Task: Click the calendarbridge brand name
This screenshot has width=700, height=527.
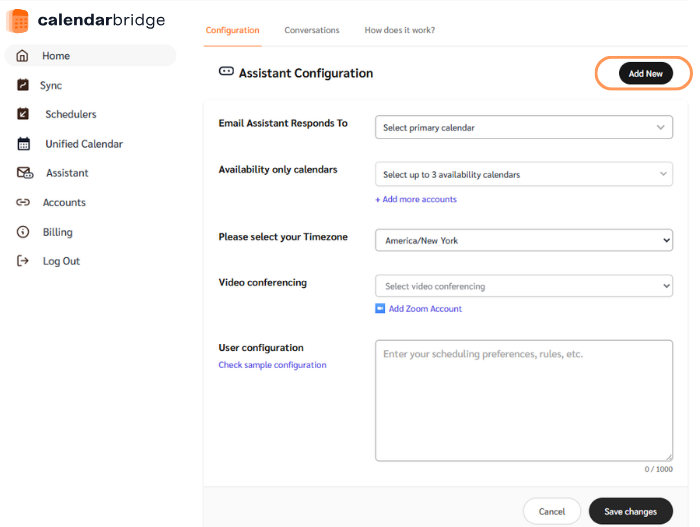Action: coord(101,21)
